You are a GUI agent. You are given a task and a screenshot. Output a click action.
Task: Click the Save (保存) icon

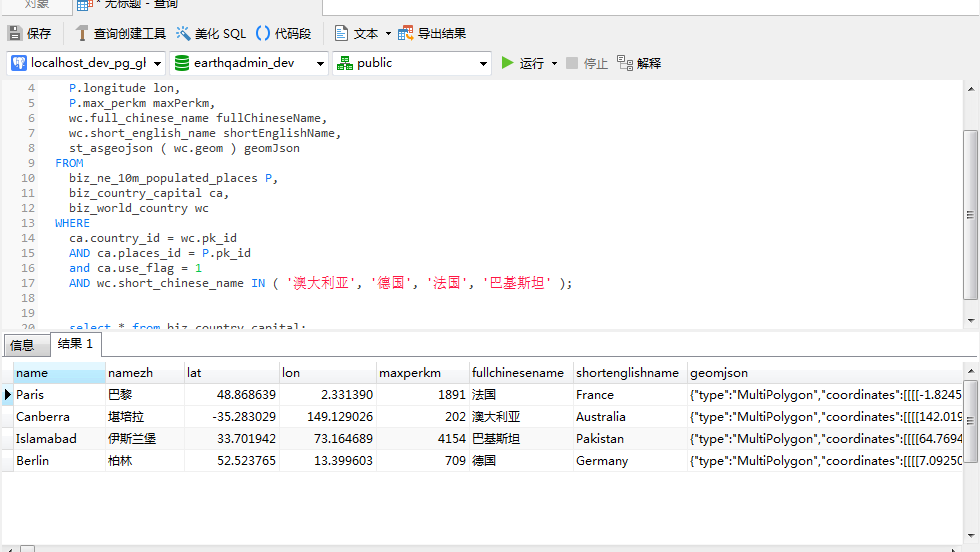coord(16,33)
